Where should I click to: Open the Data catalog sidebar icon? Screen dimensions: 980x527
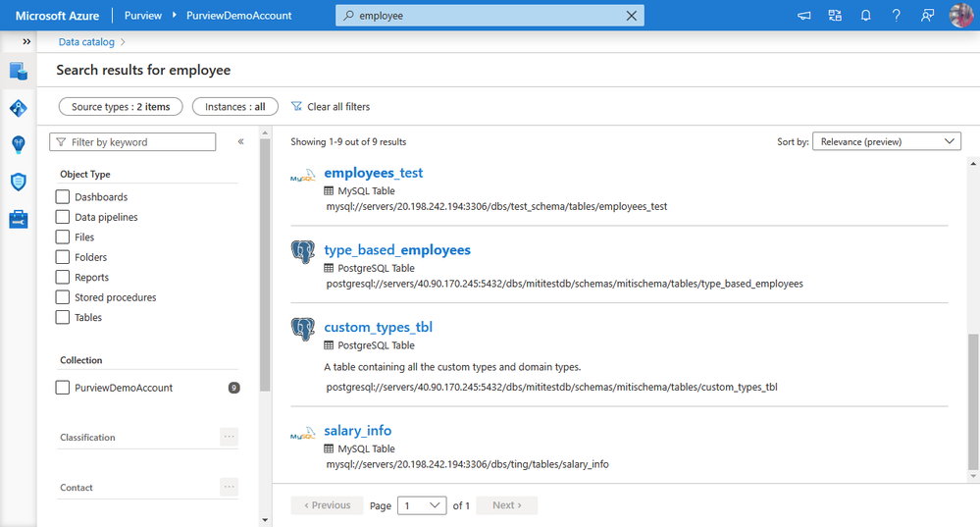click(x=18, y=72)
